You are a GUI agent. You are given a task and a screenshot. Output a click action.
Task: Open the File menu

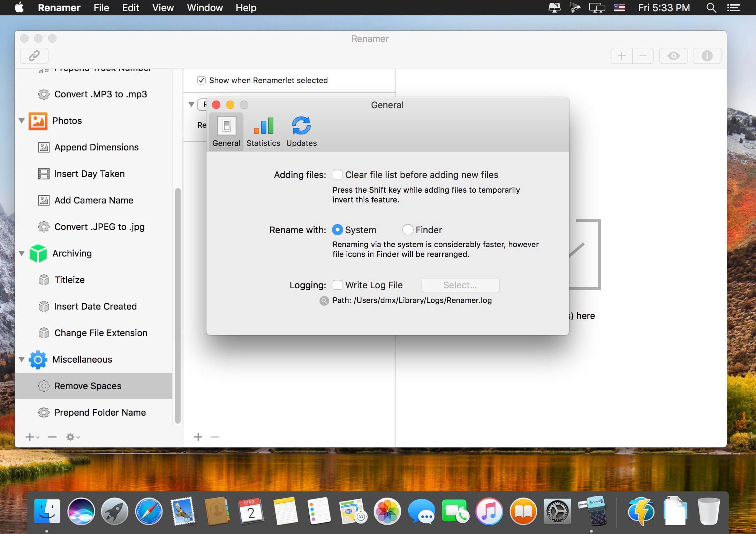coord(101,8)
